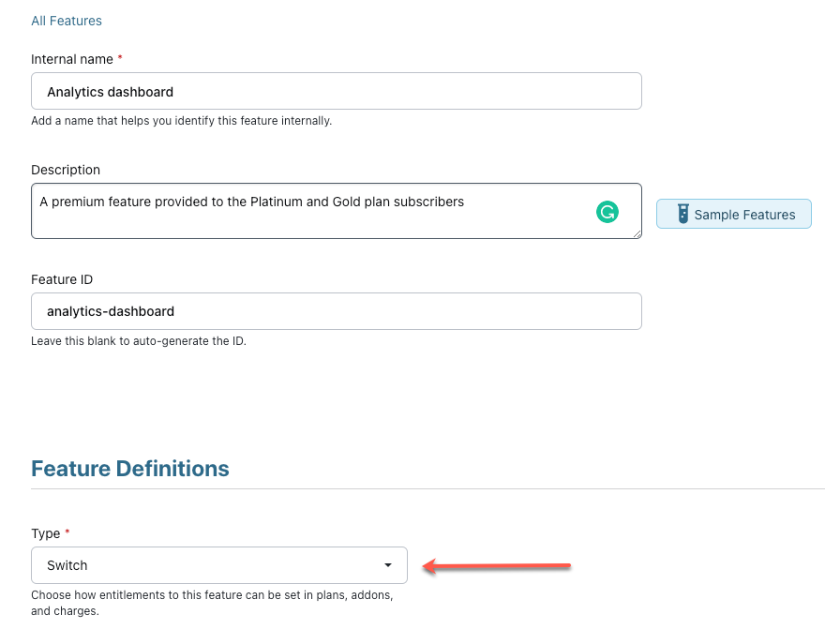Click the auto-generate ID helper text
This screenshot has height=644, width=825.
coord(138,341)
